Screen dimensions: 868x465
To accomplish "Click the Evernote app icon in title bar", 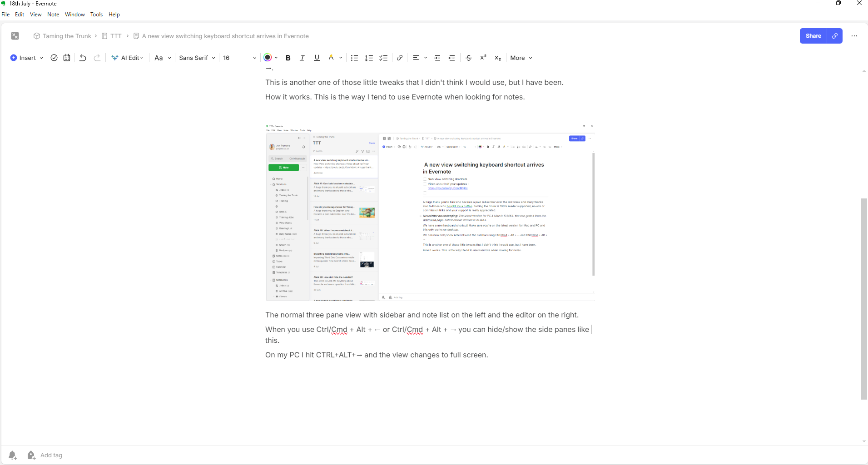I will pyautogui.click(x=4, y=3).
